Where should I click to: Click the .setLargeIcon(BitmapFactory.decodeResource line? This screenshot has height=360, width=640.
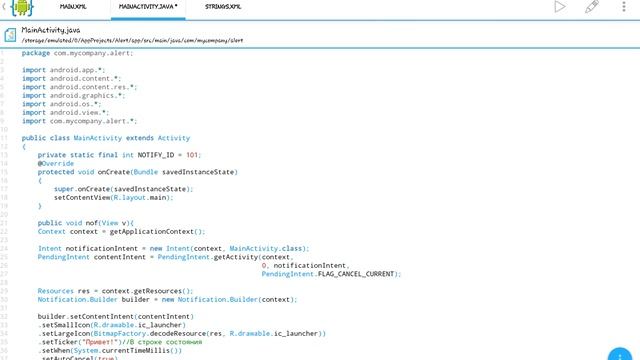[182, 334]
